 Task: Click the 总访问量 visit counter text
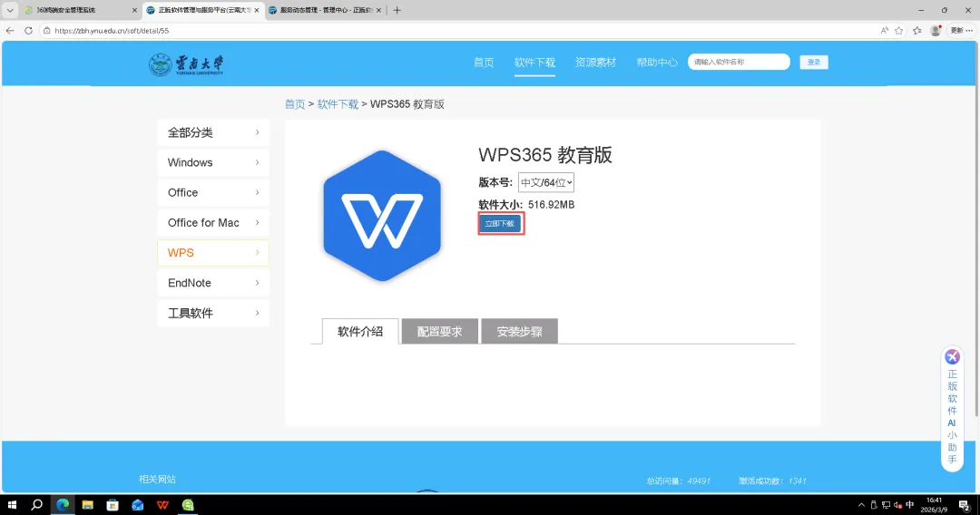678,481
